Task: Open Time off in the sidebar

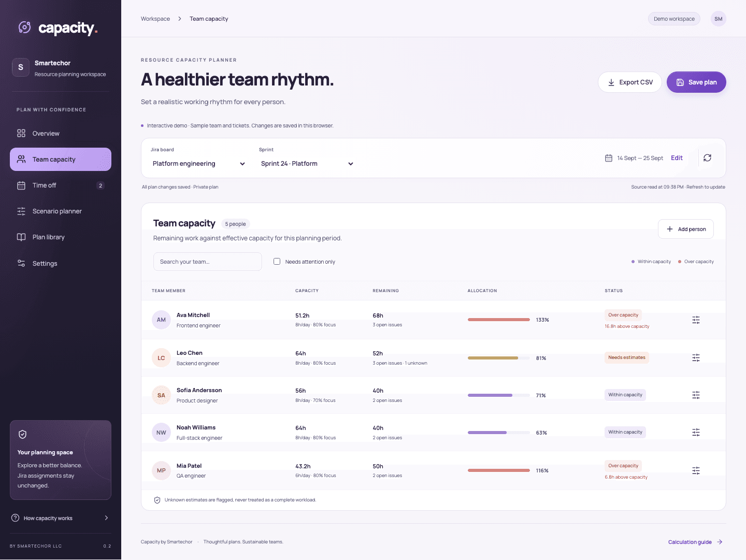Action: (x=61, y=185)
